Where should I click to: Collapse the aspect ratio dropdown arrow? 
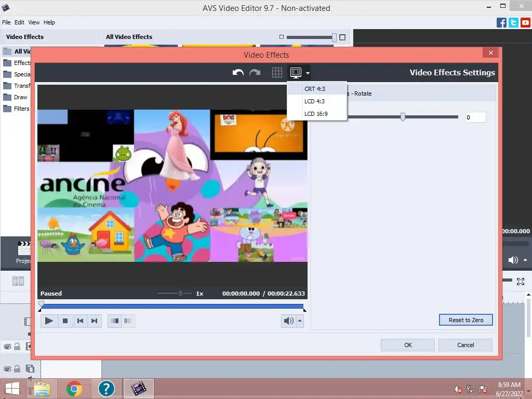[x=308, y=73]
